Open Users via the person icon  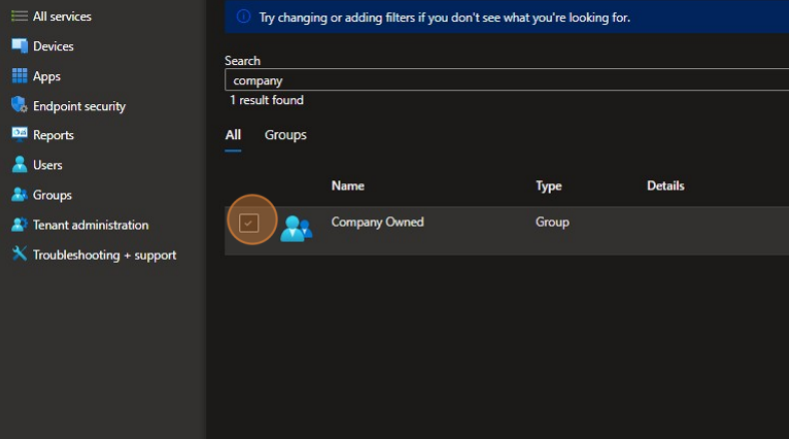(19, 165)
